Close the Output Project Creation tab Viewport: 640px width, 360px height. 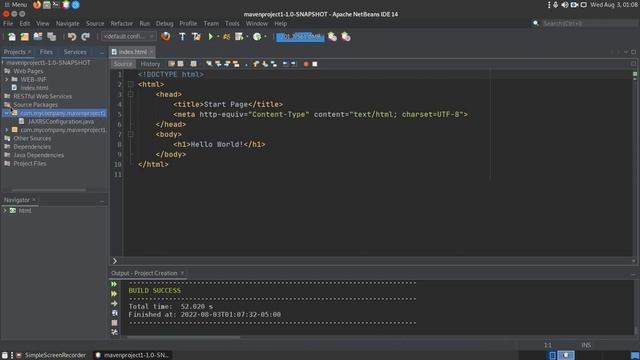pyautogui.click(x=182, y=273)
